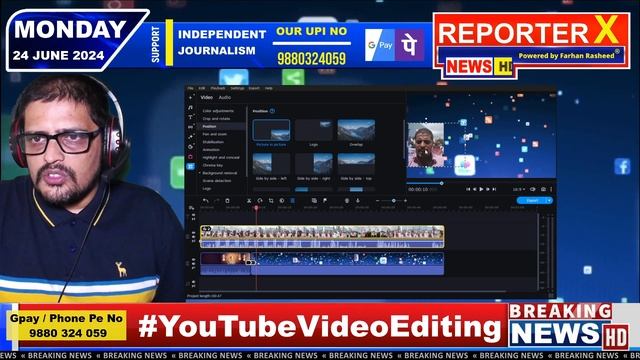The image size is (640, 360).
Task: Select Background removal in the list
Action: 220,173
